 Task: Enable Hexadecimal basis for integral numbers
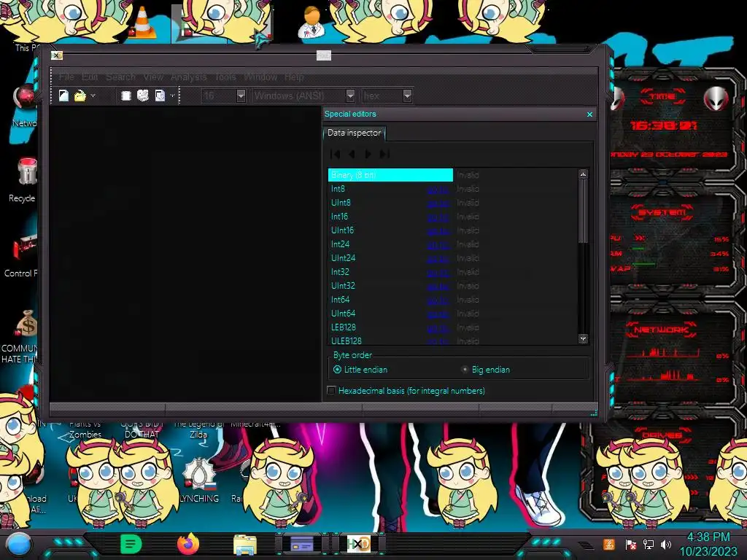[407, 391]
